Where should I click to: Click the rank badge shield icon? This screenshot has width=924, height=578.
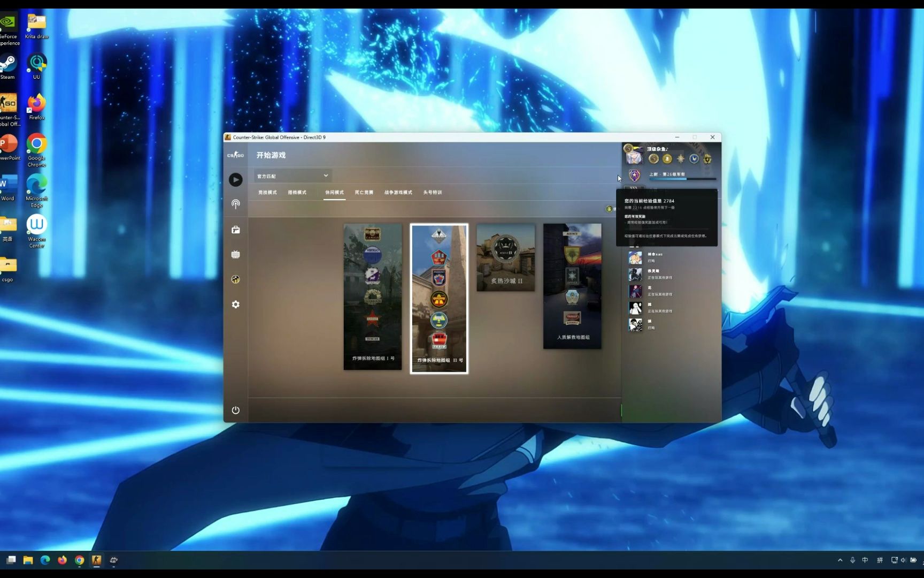[x=635, y=176]
